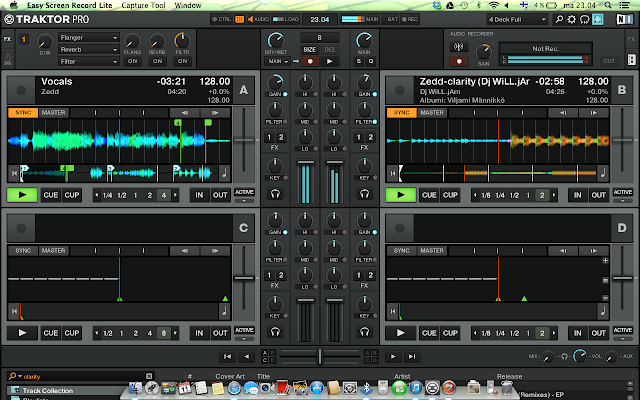Click Deck B loop OUT button
This screenshot has height=400, width=640.
[599, 195]
